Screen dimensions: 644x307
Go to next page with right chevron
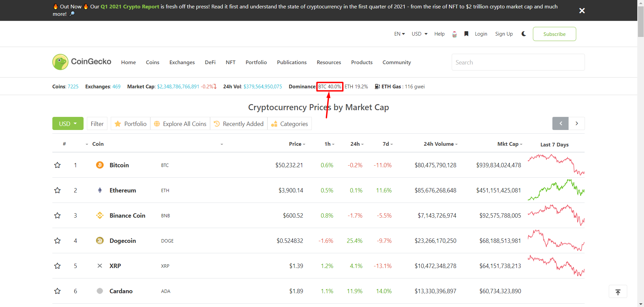click(x=577, y=123)
